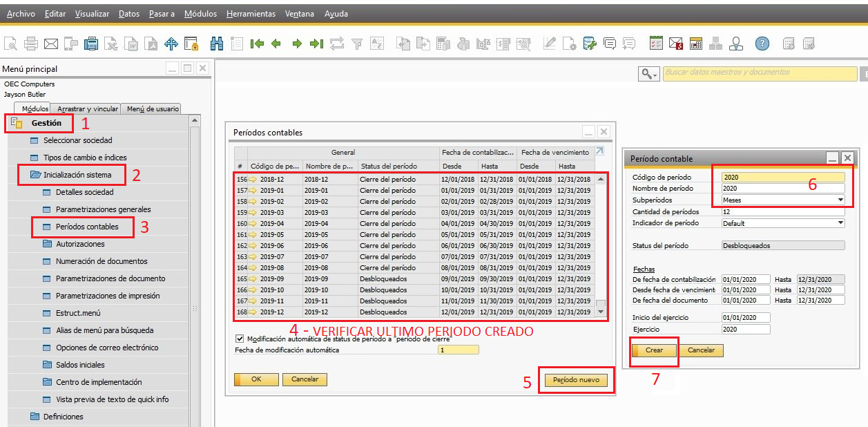Open the Subperíodos dropdown

(x=840, y=200)
